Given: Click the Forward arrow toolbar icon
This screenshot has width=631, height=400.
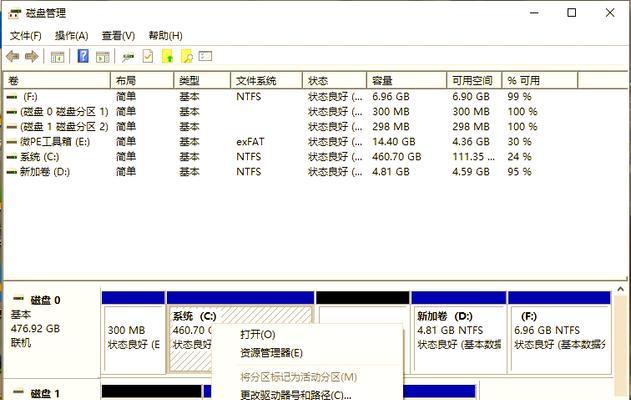Looking at the screenshot, I should click(31, 57).
